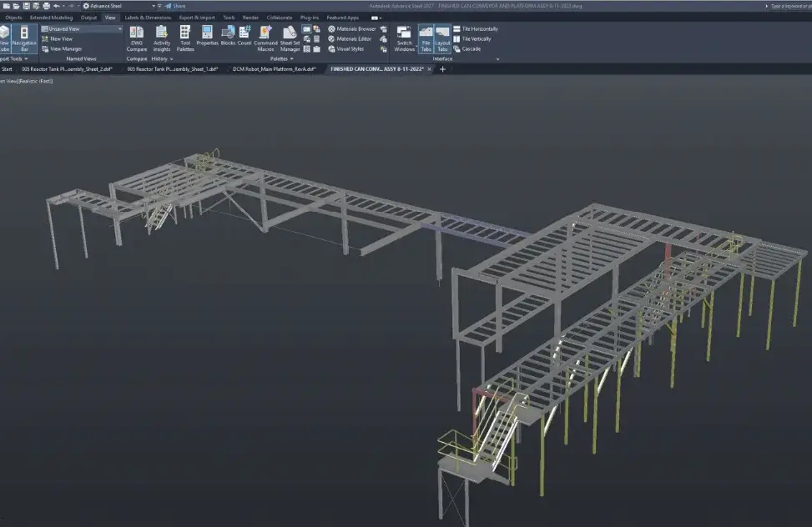Switch to the Output ribbon tab

88,18
